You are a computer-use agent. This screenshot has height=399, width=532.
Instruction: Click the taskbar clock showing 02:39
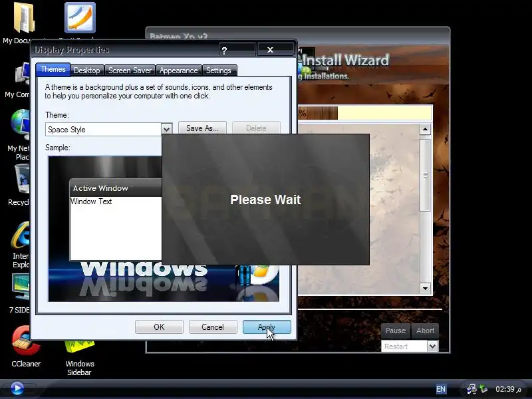[508, 389]
